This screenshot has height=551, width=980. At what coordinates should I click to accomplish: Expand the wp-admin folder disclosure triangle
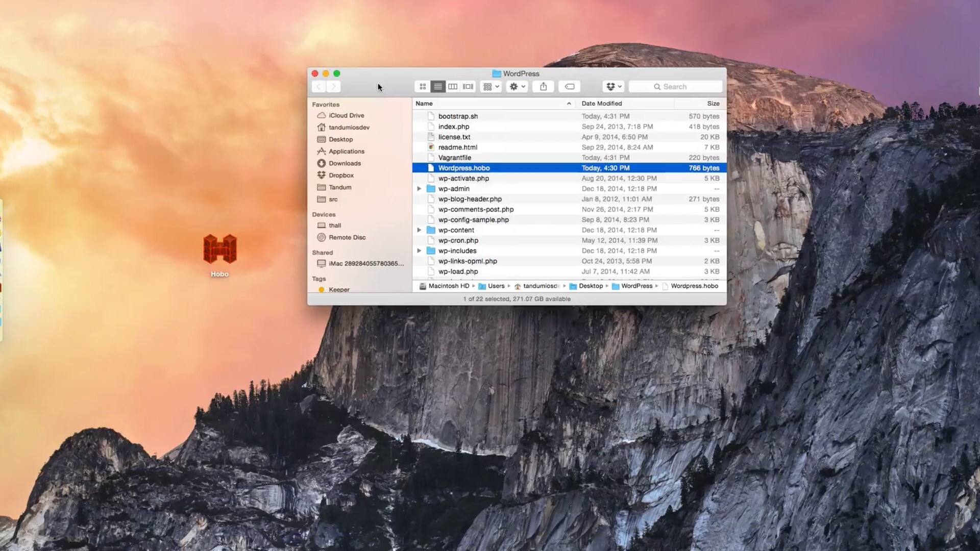click(419, 189)
